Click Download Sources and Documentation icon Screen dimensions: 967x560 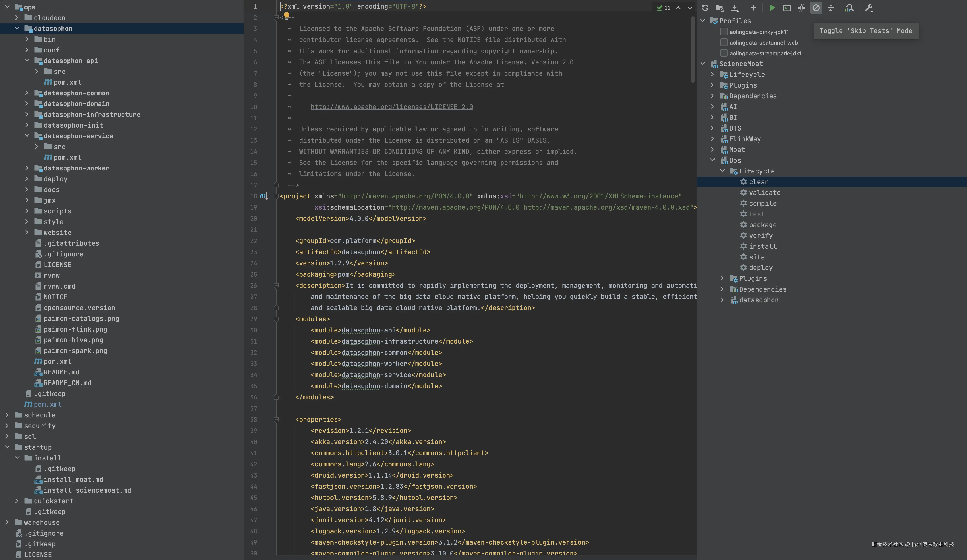734,8
